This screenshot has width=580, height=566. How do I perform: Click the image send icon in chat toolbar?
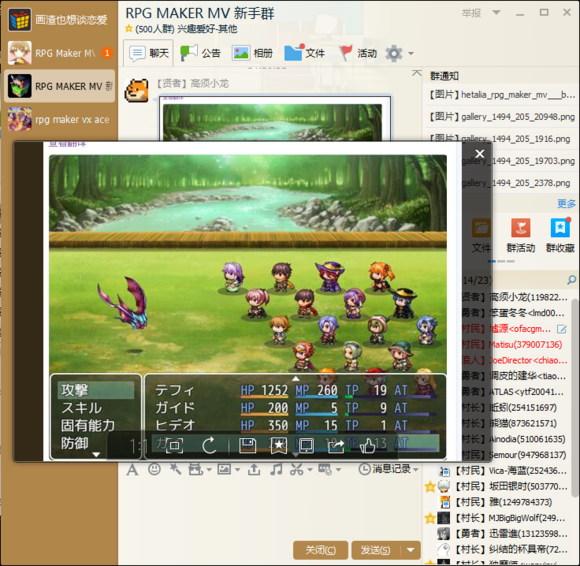point(224,469)
